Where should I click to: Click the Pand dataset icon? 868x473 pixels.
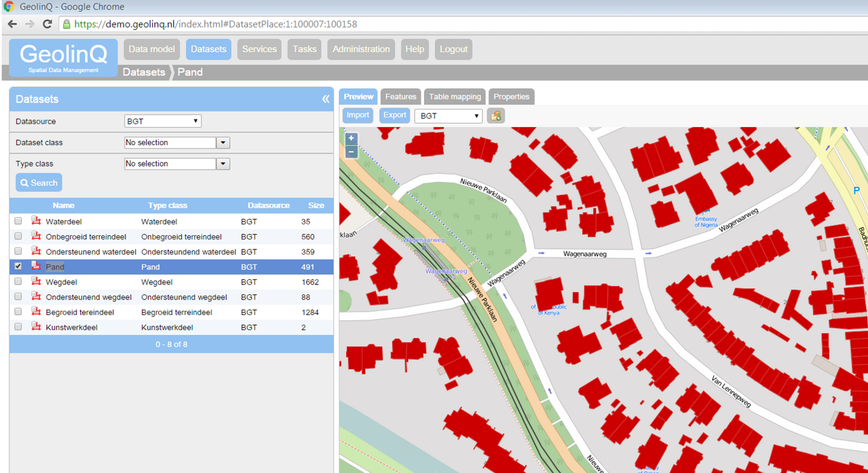click(x=36, y=266)
